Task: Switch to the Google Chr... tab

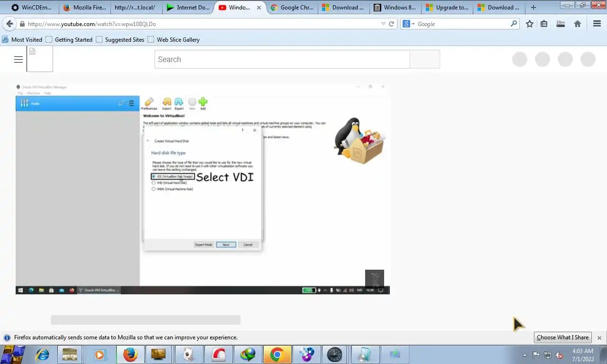Action: click(292, 8)
